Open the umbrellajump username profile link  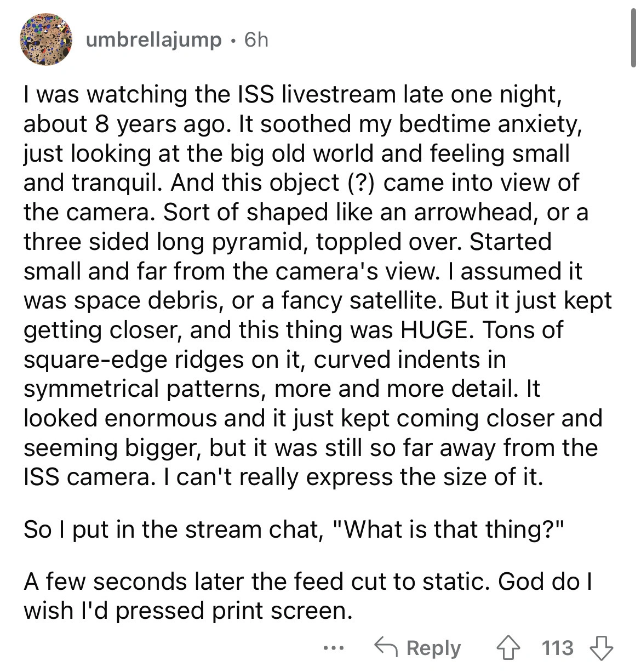click(153, 40)
